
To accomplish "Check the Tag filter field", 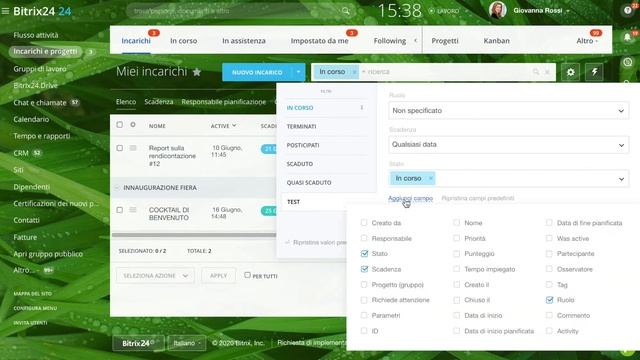I will click(x=549, y=284).
